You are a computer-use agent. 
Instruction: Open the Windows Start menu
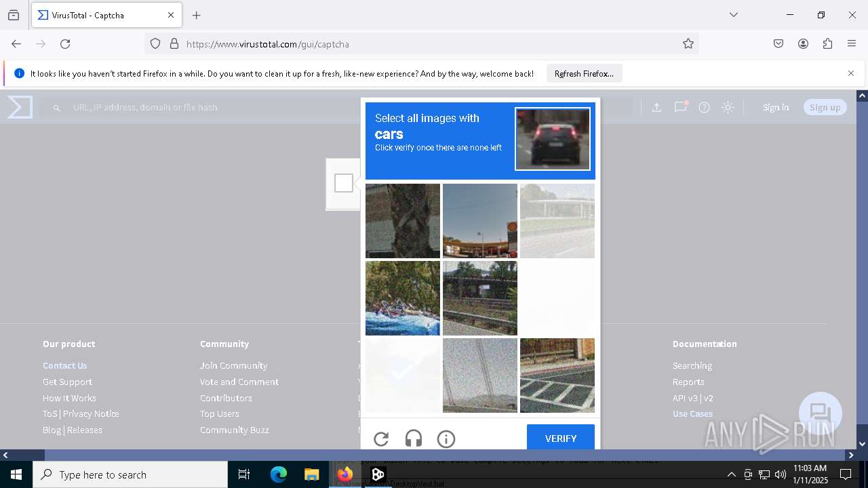pyautogui.click(x=16, y=474)
